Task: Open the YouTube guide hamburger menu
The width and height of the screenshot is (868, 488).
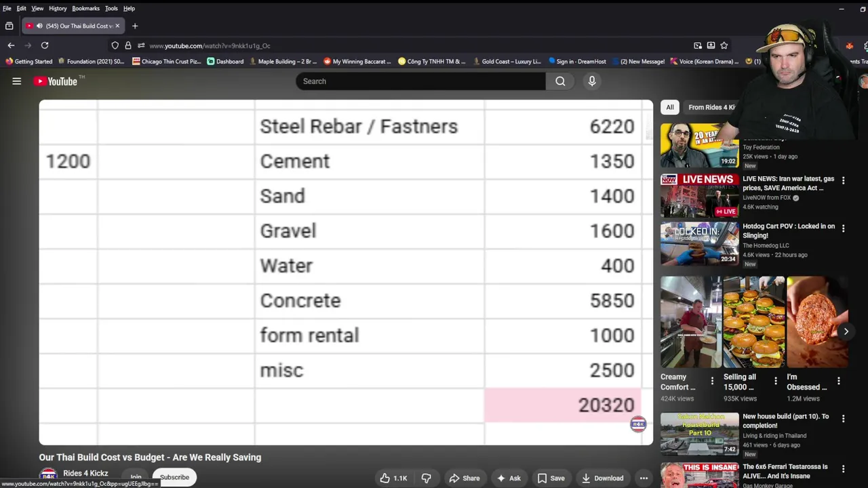Action: [x=16, y=81]
